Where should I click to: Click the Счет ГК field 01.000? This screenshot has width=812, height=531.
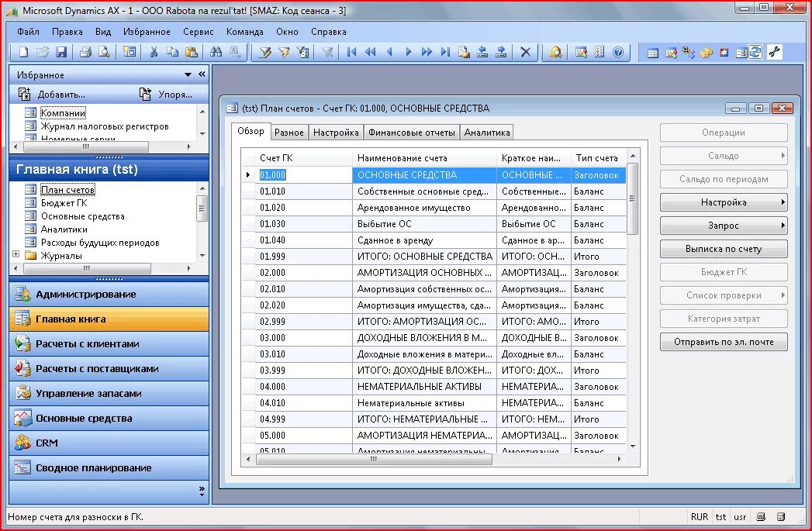tap(303, 175)
